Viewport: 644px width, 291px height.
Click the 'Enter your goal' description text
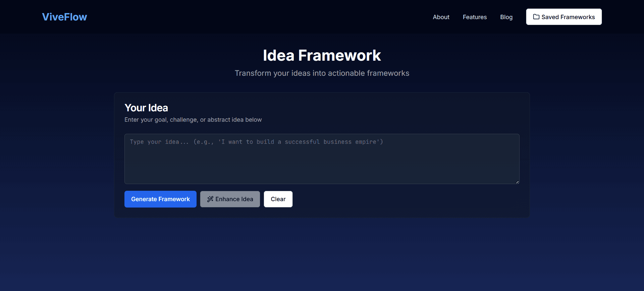pos(193,120)
